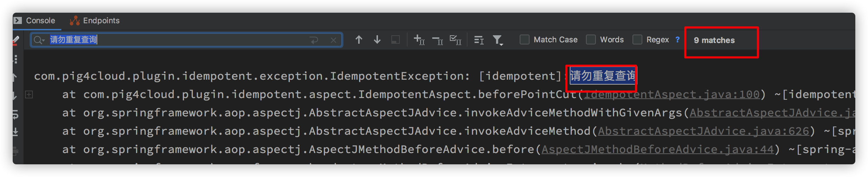Enable the Words checkbox
The image size is (868, 177).
click(x=591, y=39)
